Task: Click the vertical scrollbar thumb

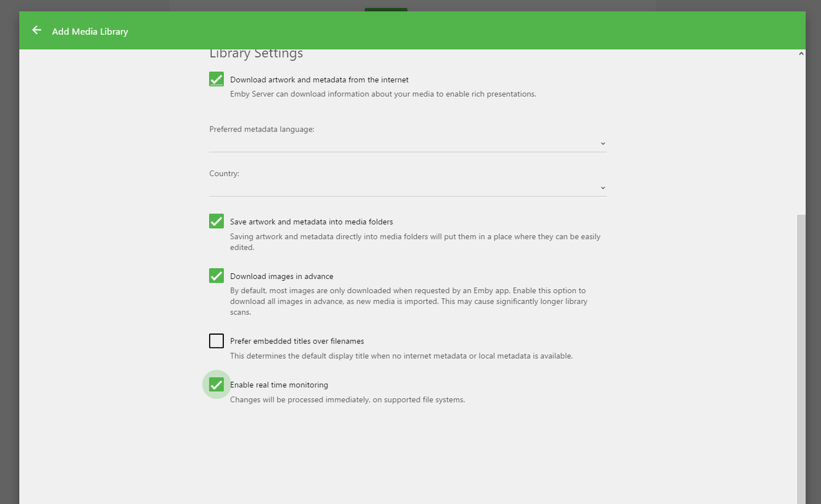Action: pos(801,359)
